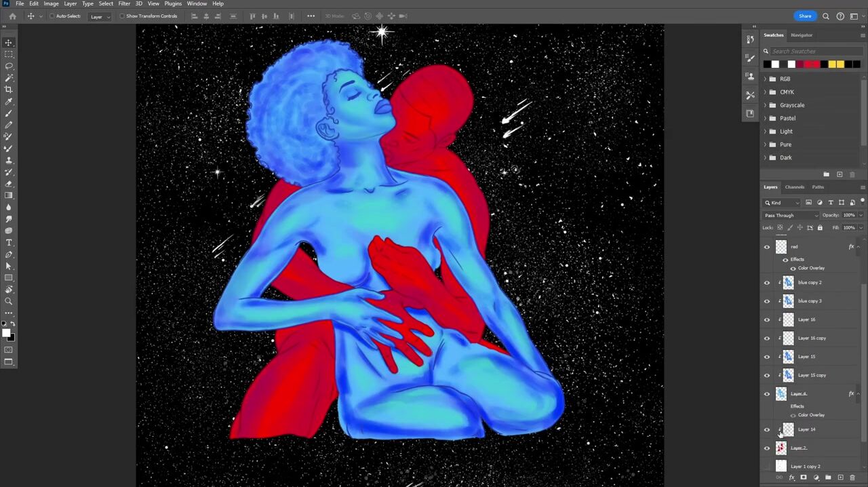Click the Home icon in options bar
Screen dimensions: 868x487
[12, 16]
